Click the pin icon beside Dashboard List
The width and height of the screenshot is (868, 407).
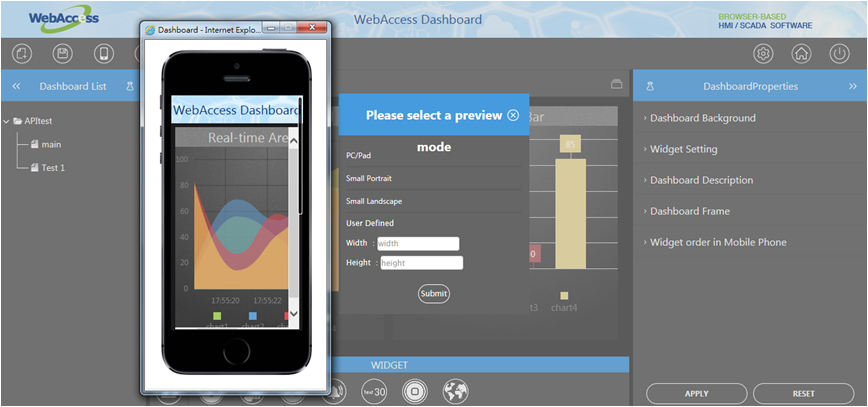point(130,86)
